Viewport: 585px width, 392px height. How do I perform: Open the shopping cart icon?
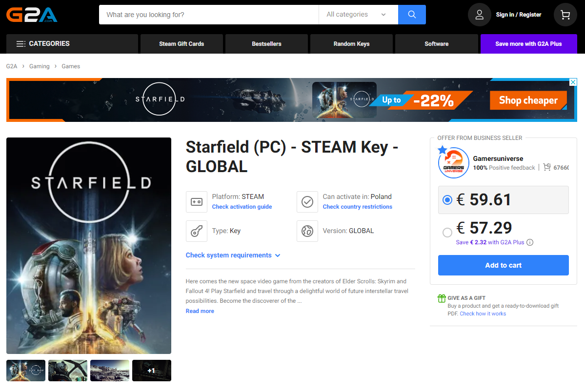coord(565,14)
